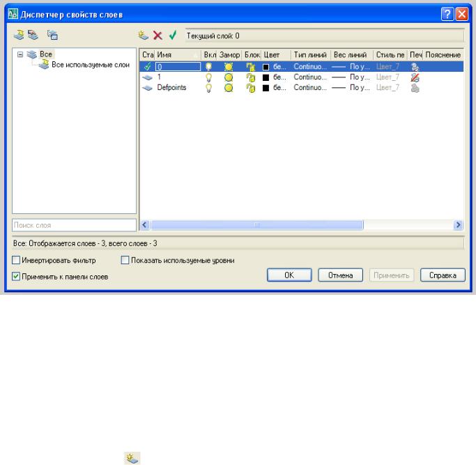
Task: Toggle the lock icon for Defpoints layer
Action: pyautogui.click(x=250, y=88)
